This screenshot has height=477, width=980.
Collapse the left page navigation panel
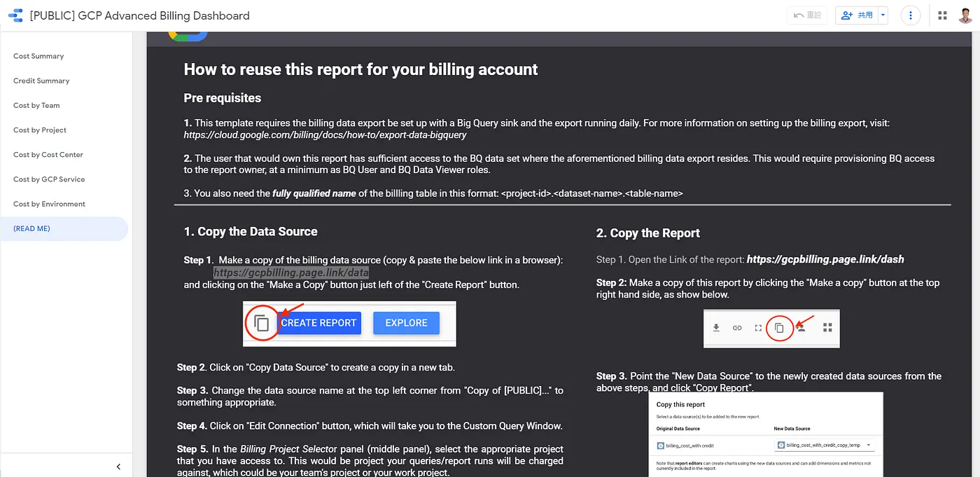[118, 466]
